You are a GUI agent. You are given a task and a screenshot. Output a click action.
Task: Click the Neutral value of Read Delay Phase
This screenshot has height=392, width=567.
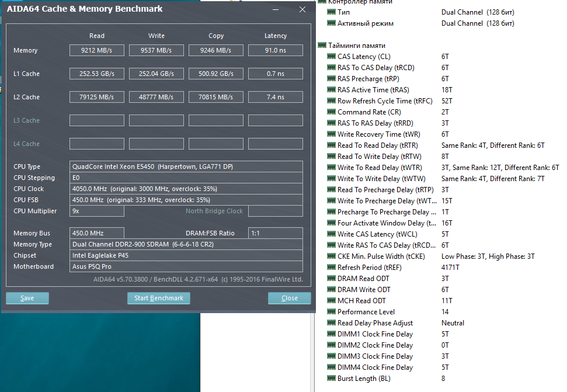point(453,323)
